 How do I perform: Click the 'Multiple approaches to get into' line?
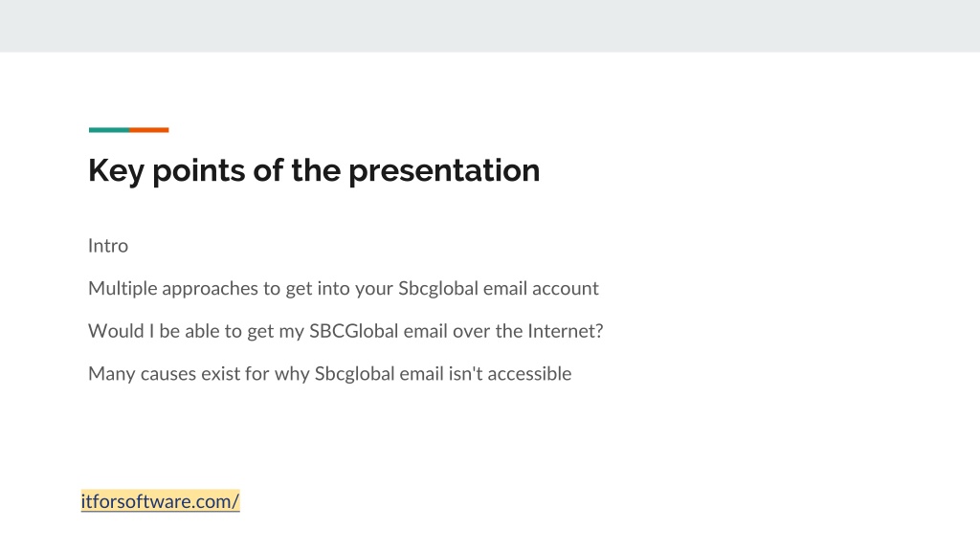344,289
